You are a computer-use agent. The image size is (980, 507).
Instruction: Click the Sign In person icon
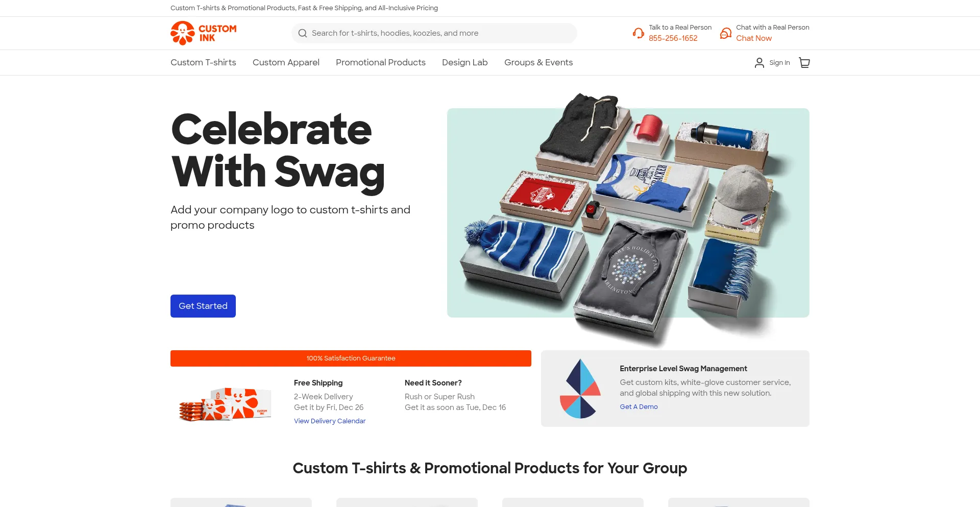759,62
